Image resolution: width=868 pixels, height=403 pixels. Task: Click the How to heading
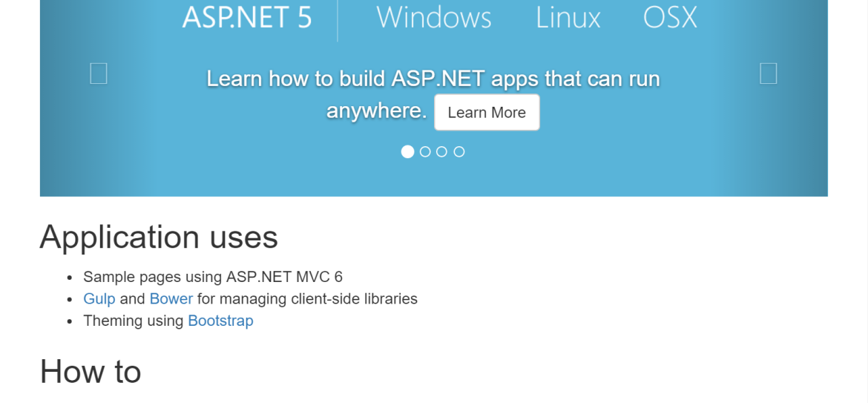(x=91, y=370)
